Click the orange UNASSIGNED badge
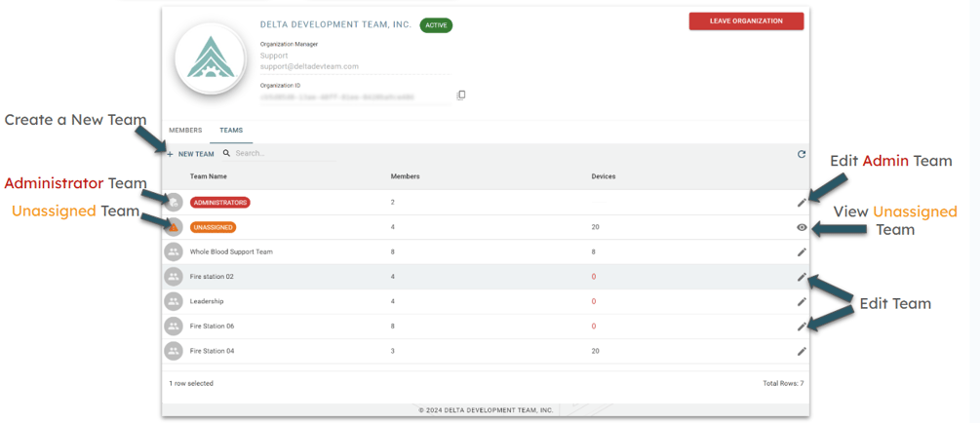Viewport: 980px width, 423px height. [x=213, y=227]
